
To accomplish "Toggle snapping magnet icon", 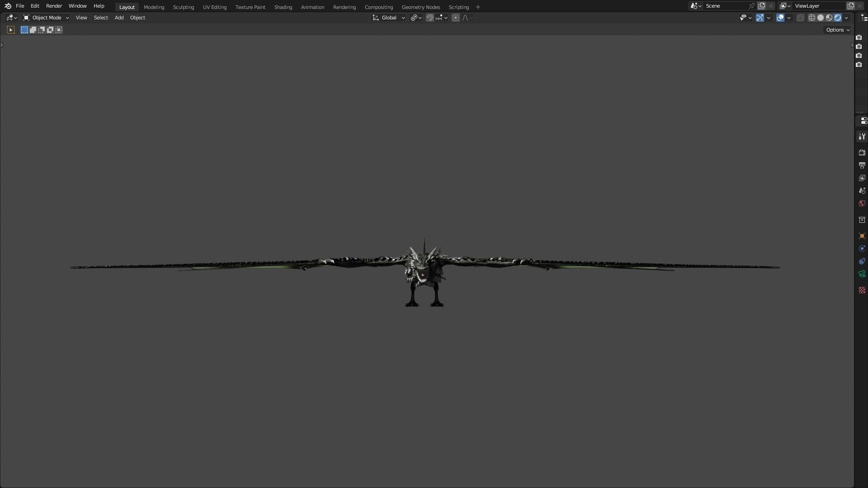I will click(430, 18).
